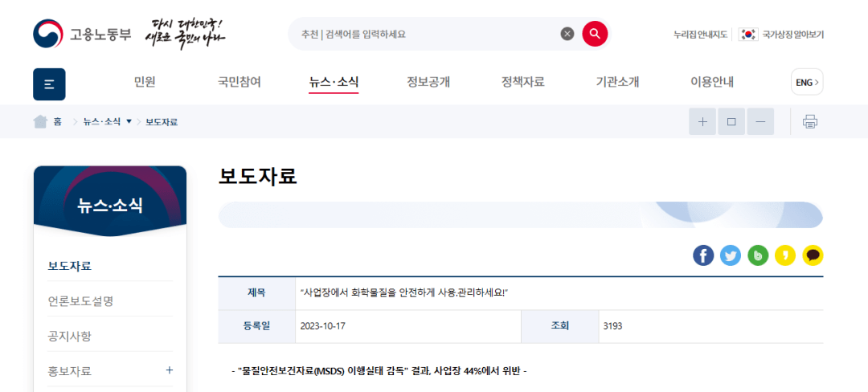Share article on Twitter

pyautogui.click(x=731, y=255)
